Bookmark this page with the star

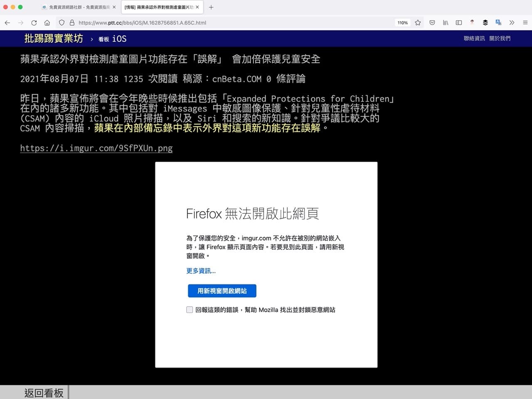pyautogui.click(x=418, y=22)
